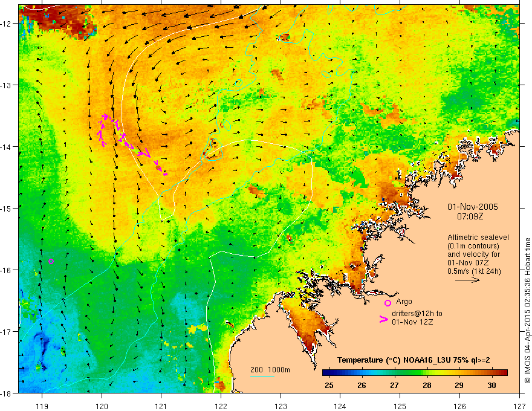Click the '122' longitude axis label
The width and height of the screenshot is (532, 411).
click(x=221, y=406)
